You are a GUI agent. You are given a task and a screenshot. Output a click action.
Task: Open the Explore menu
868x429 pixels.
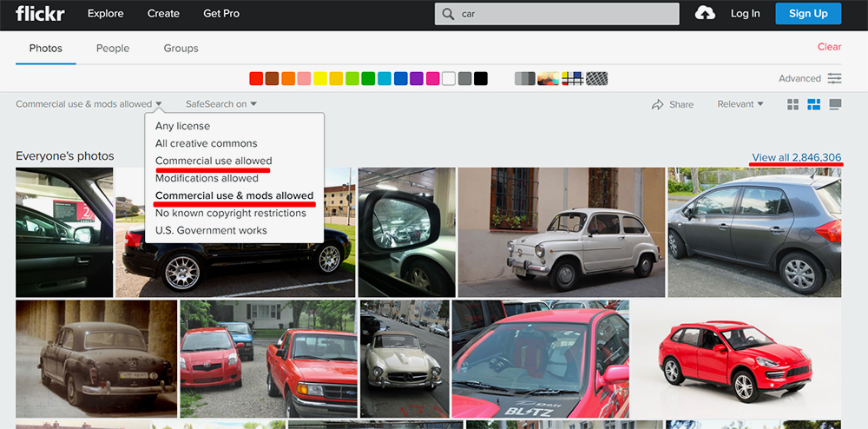coord(106,14)
